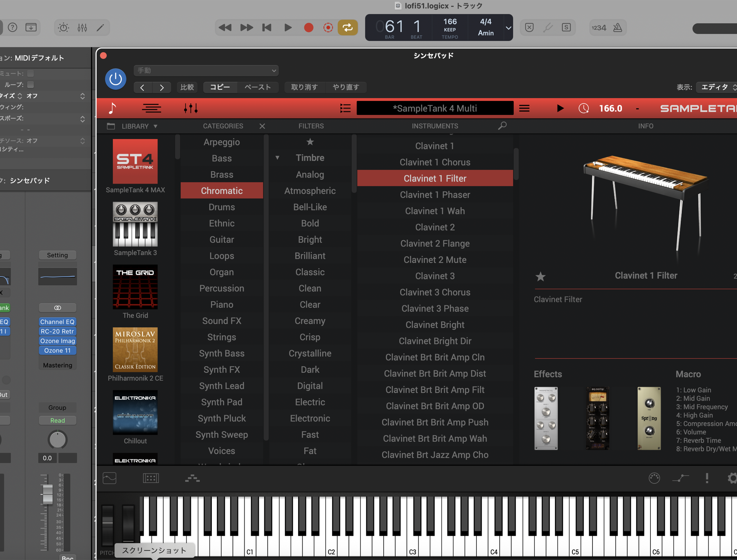The image size is (737, 560).
Task: Toggle the solo S button
Action: click(x=566, y=28)
